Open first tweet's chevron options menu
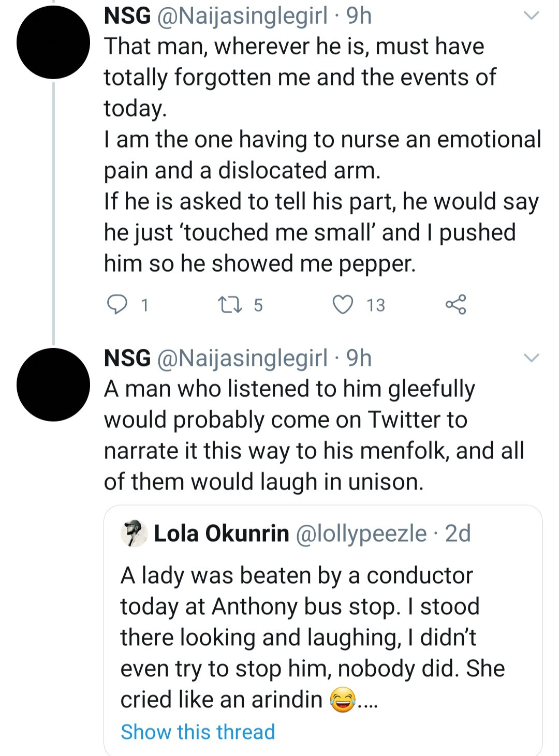 click(532, 16)
